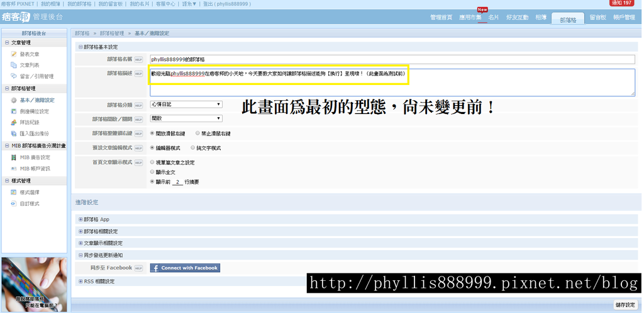Click into the 部落格名稱 text field
644x313 pixels.
(x=392, y=59)
